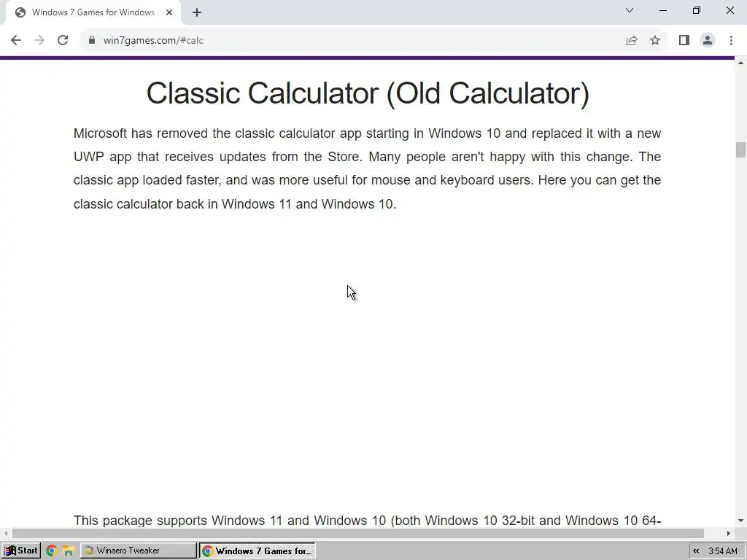The height and width of the screenshot is (560, 747).
Task: Click horizontal scrollbar right arrow
Action: [x=729, y=533]
